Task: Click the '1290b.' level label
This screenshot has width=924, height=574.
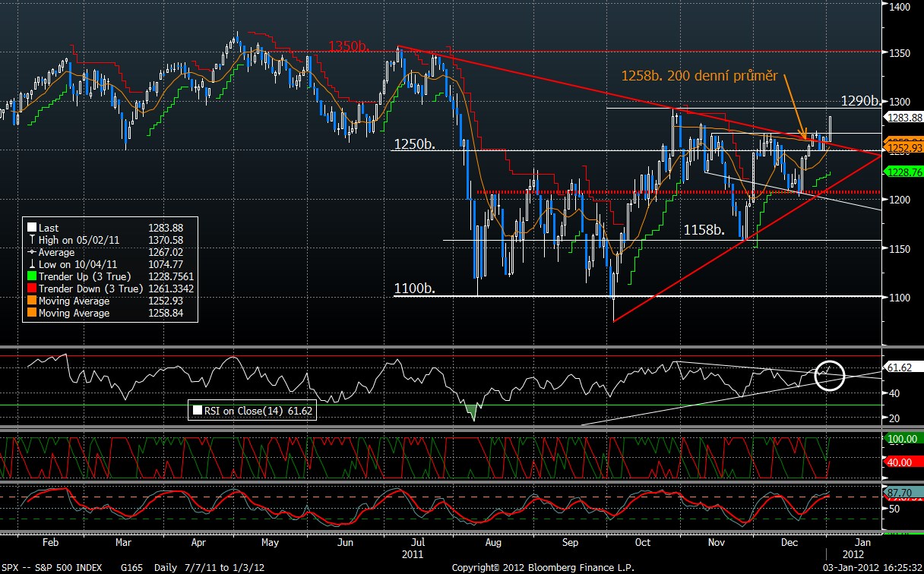Action: coord(862,100)
